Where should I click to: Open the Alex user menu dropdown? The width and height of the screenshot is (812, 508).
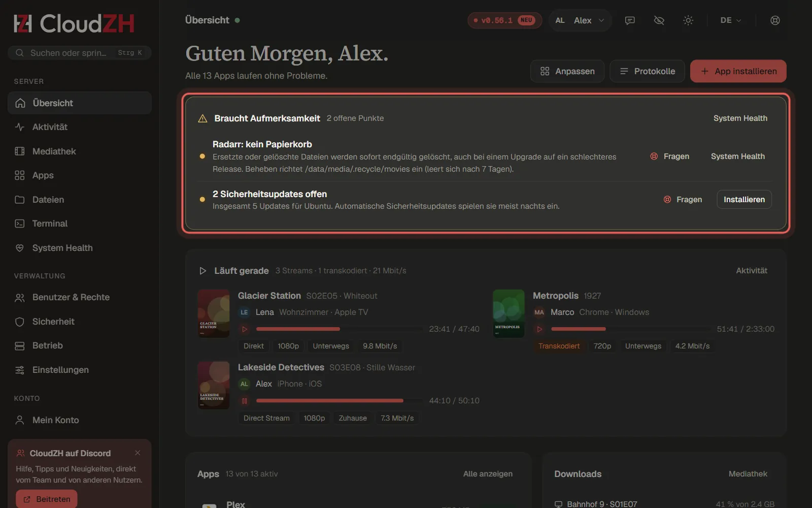coord(580,20)
